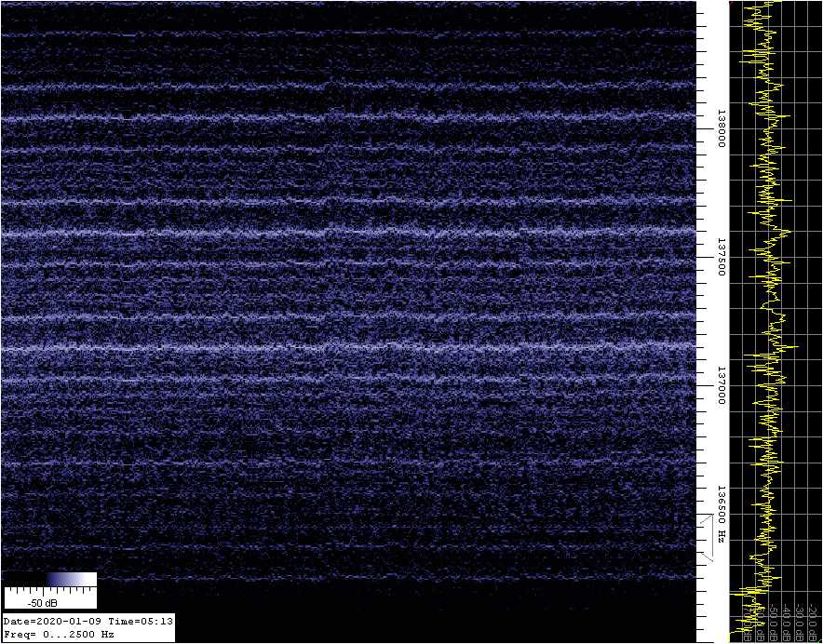Select the 137000 frequency axis label

(x=721, y=390)
